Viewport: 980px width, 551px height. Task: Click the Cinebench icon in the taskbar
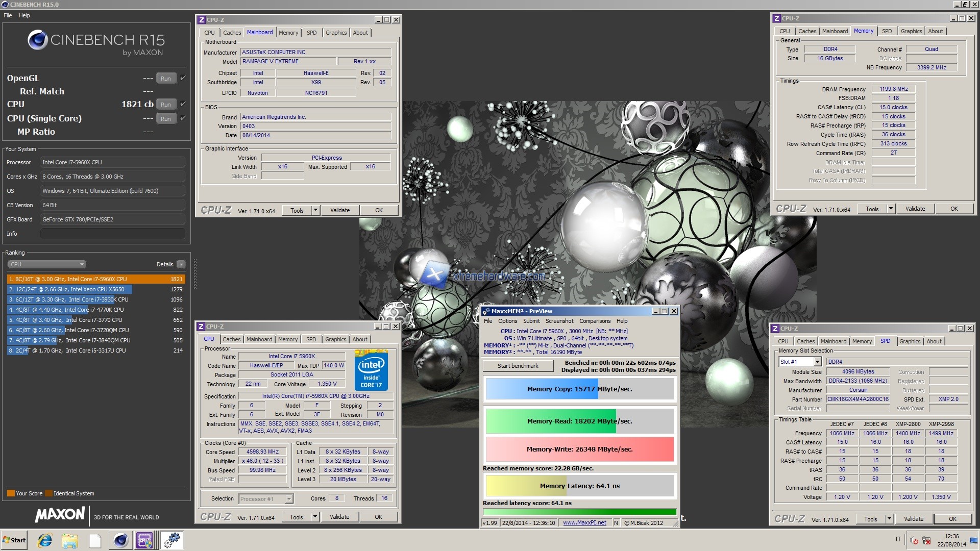click(x=120, y=540)
